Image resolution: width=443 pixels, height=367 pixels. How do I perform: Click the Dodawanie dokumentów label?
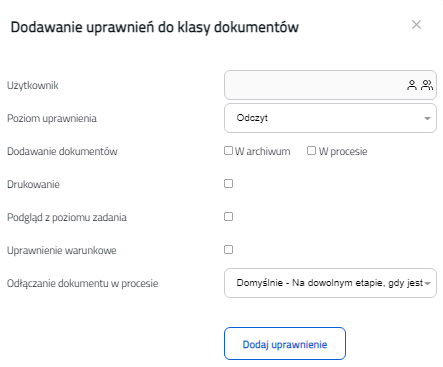click(62, 151)
